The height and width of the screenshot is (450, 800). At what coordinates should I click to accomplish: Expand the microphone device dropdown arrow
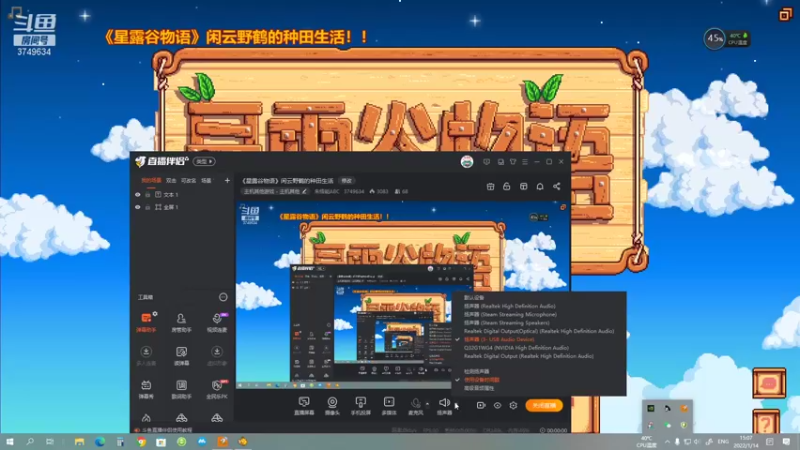(x=428, y=405)
